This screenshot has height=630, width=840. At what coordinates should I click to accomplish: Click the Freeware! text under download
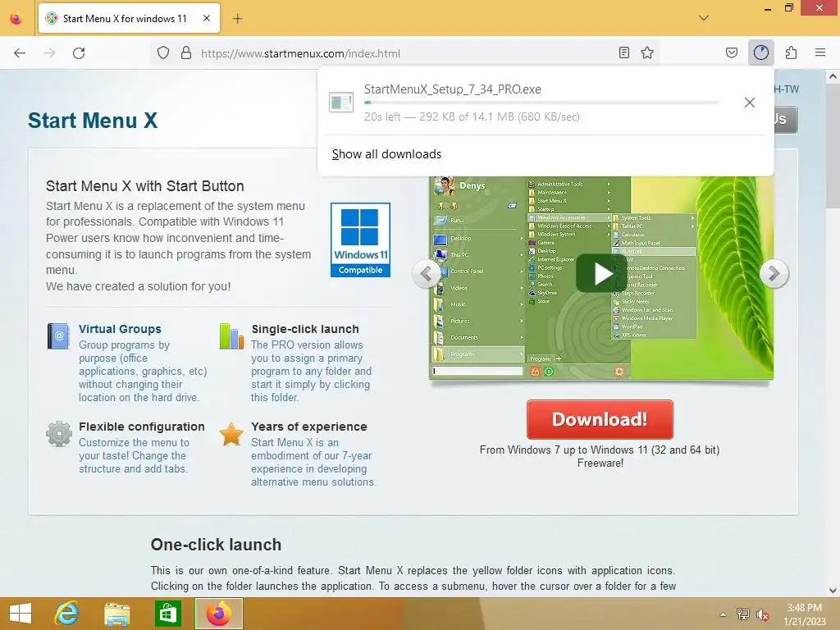600,463
